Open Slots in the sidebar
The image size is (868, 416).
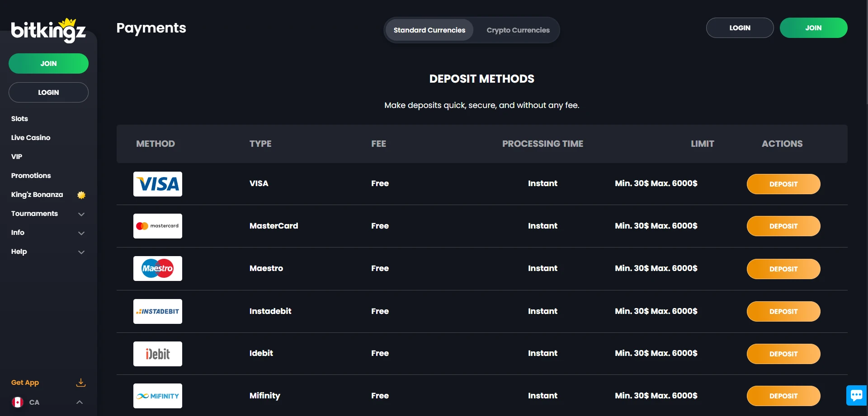click(x=19, y=118)
